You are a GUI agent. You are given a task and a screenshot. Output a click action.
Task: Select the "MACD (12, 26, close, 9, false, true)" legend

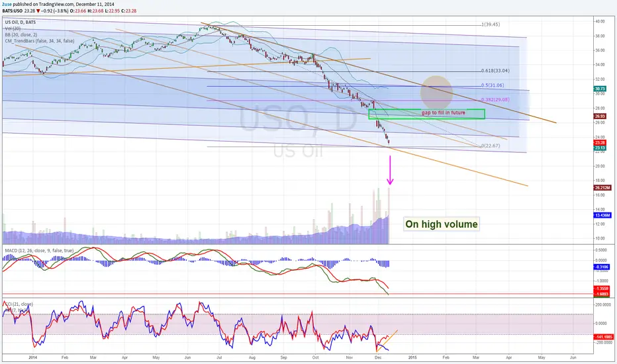(x=39, y=250)
